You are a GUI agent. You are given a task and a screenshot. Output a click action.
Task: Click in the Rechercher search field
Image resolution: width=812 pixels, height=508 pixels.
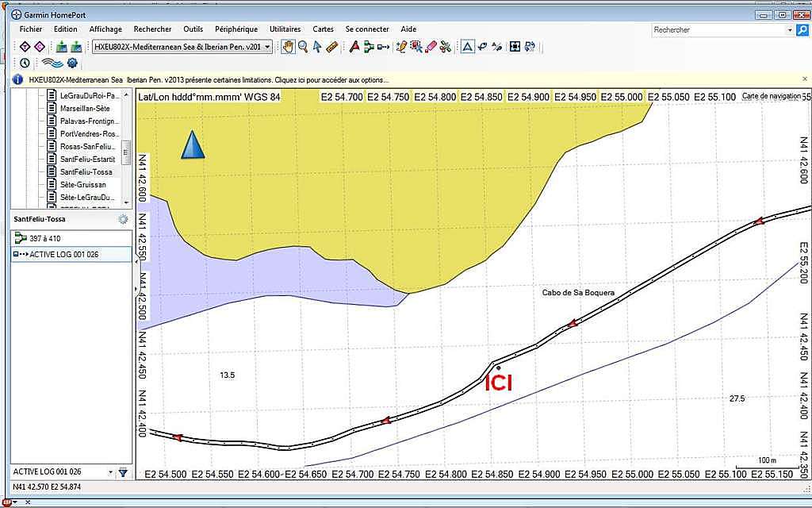(x=718, y=29)
